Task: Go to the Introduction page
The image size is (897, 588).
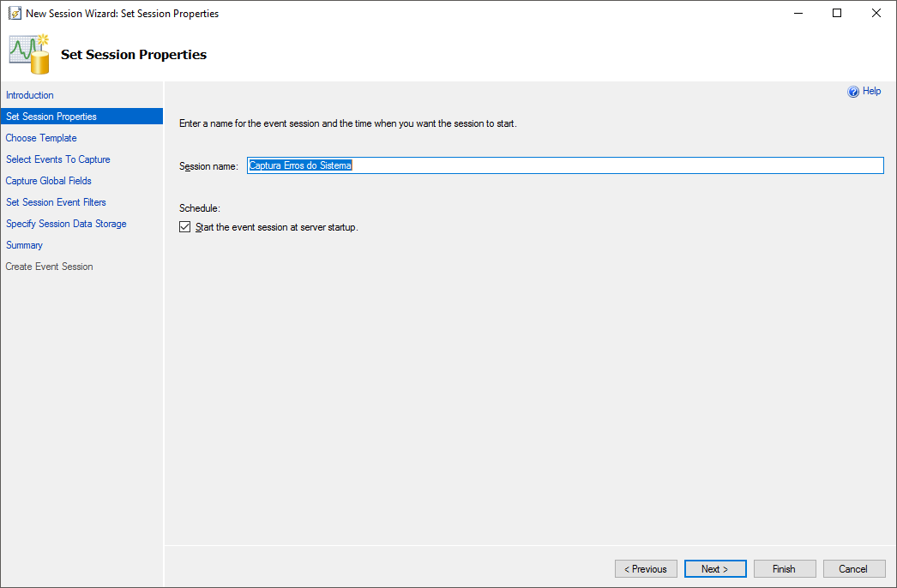Action: [30, 95]
